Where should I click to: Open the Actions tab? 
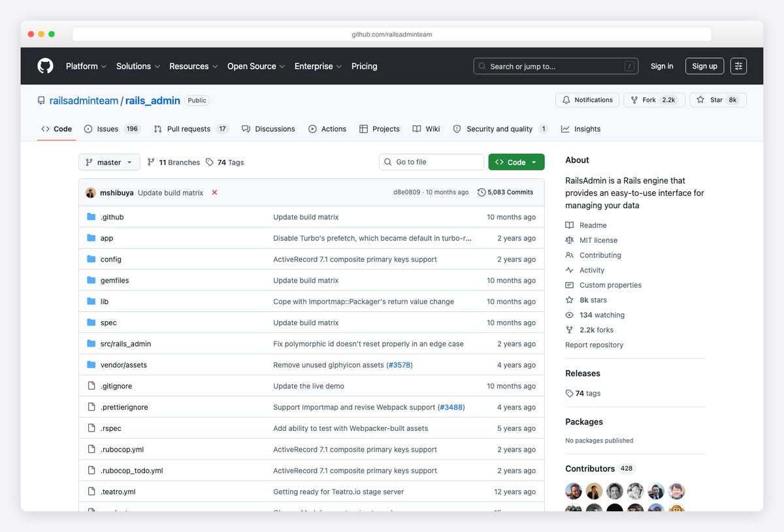pos(327,129)
